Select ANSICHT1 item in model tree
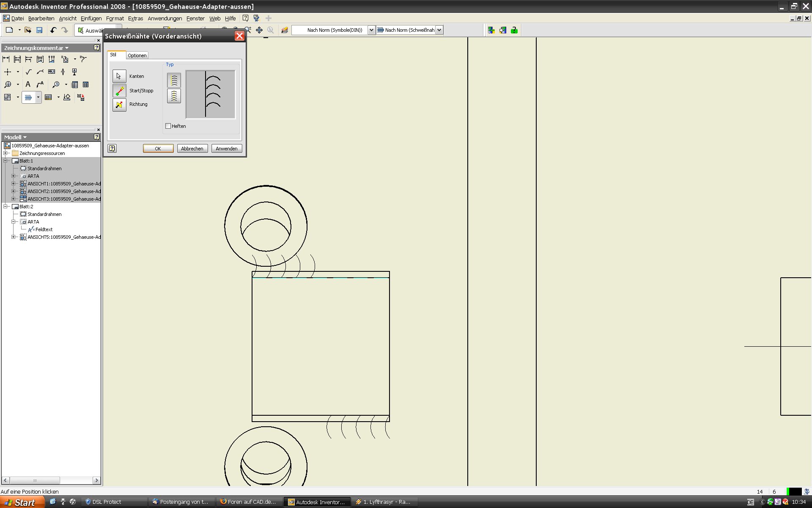 (x=64, y=184)
